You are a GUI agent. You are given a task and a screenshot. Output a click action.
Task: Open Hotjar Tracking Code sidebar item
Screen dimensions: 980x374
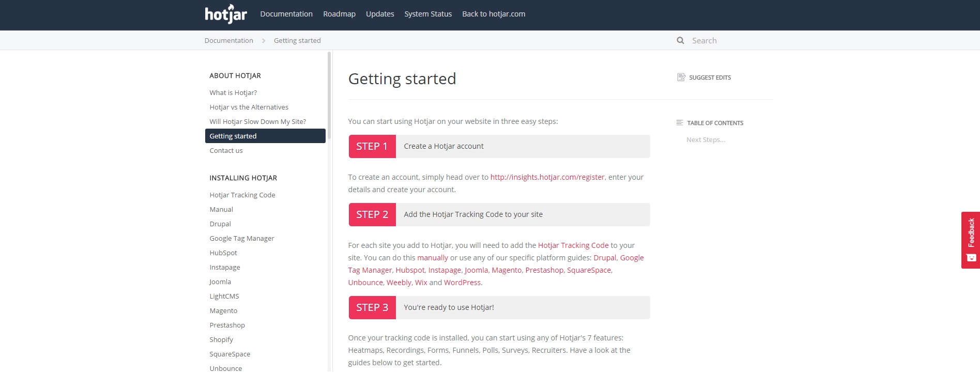(x=242, y=195)
